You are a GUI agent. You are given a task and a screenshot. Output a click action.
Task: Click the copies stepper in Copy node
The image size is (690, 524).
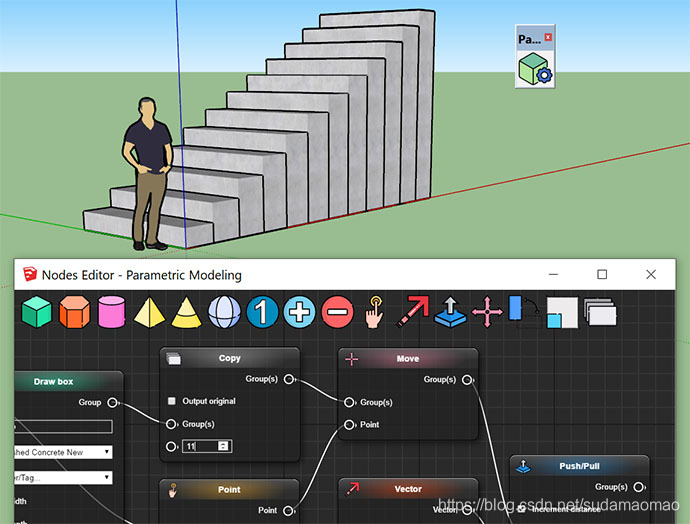(223, 446)
